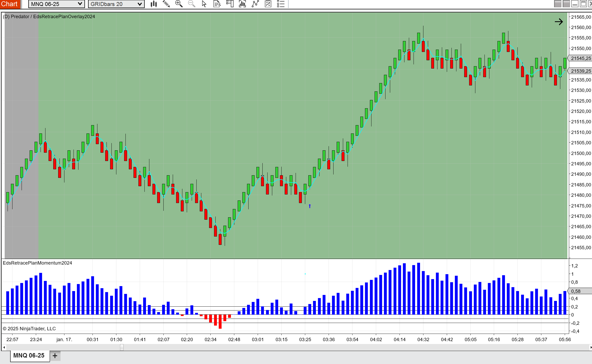This screenshot has height=364, width=592.
Task: Open the Strategies icon
Action: pyautogui.click(x=268, y=4)
